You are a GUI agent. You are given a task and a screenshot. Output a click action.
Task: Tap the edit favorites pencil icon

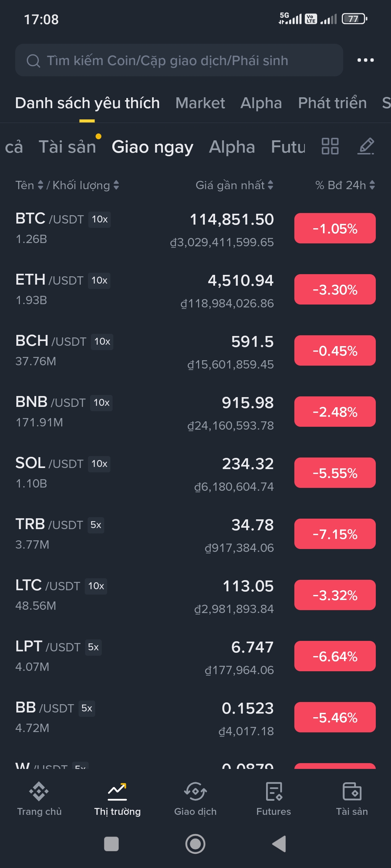(x=366, y=146)
